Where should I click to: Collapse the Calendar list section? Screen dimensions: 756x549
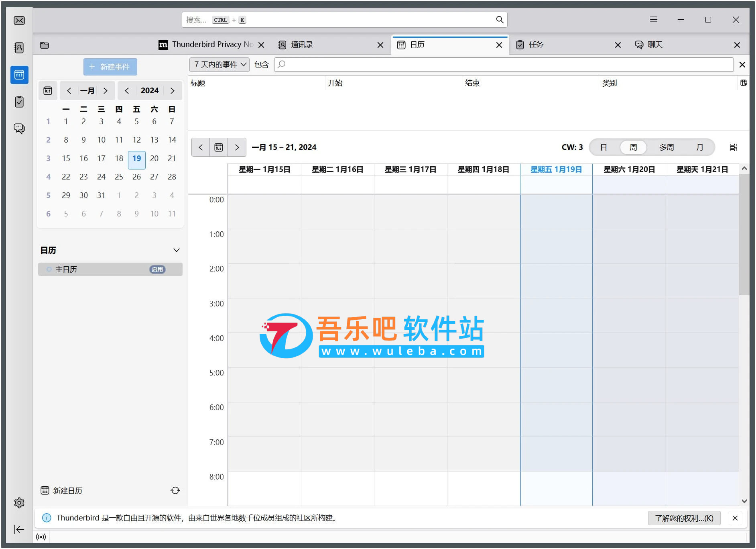pyautogui.click(x=176, y=250)
